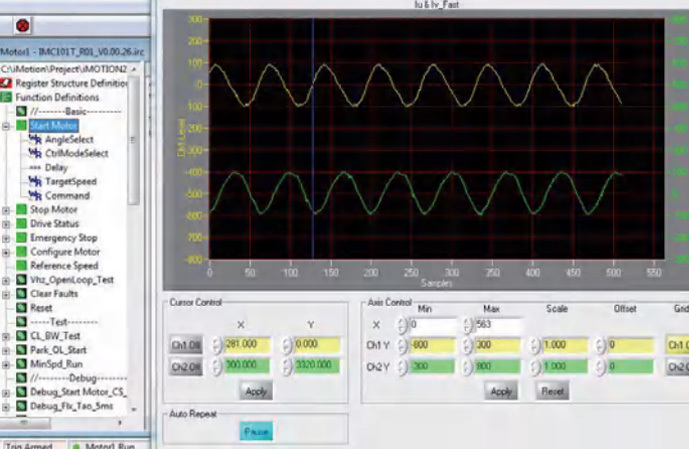Click the MinSpd_Run icon
This screenshot has height=449, width=689.
click(x=22, y=364)
